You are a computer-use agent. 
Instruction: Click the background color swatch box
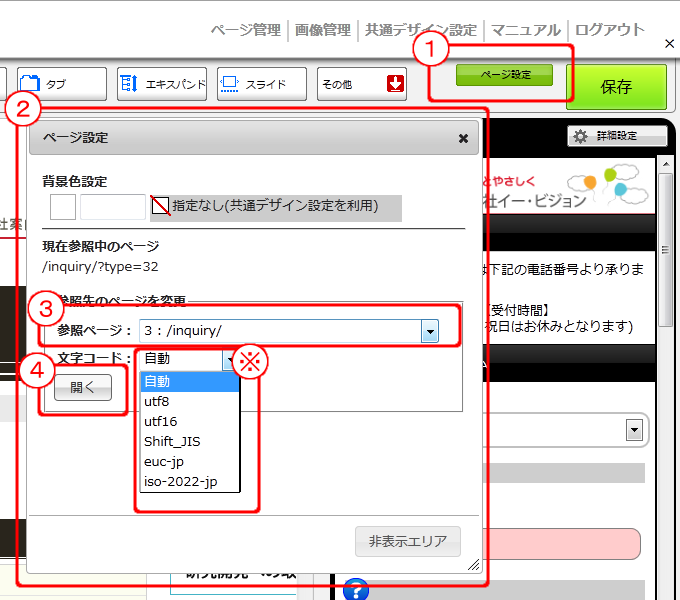pos(63,207)
